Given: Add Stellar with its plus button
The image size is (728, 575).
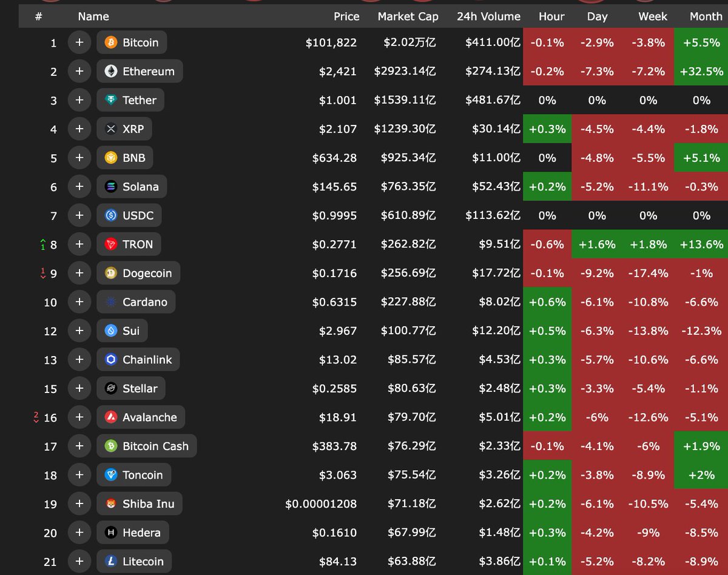Looking at the screenshot, I should (x=79, y=388).
